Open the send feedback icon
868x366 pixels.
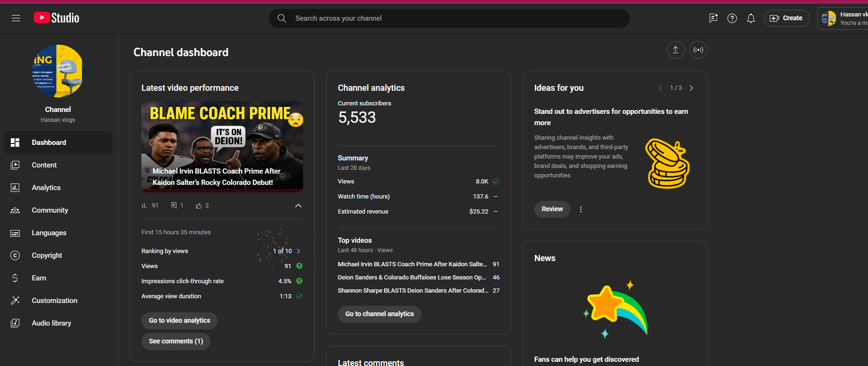point(713,18)
